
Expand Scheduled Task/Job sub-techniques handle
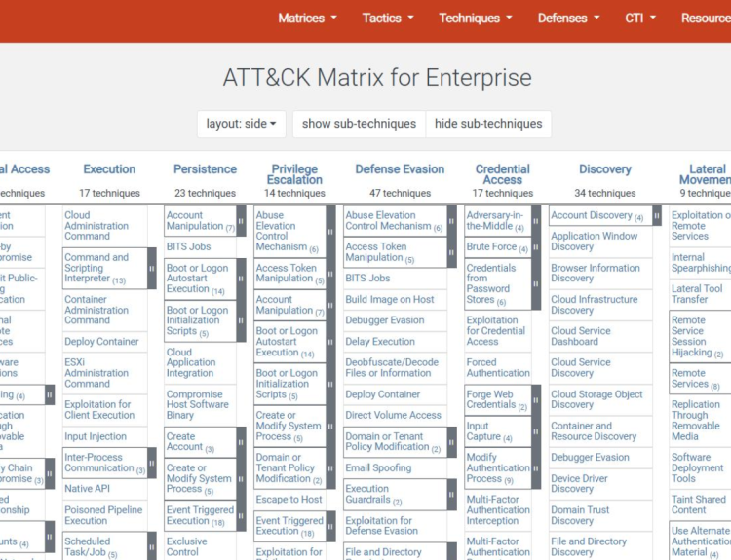point(151,546)
